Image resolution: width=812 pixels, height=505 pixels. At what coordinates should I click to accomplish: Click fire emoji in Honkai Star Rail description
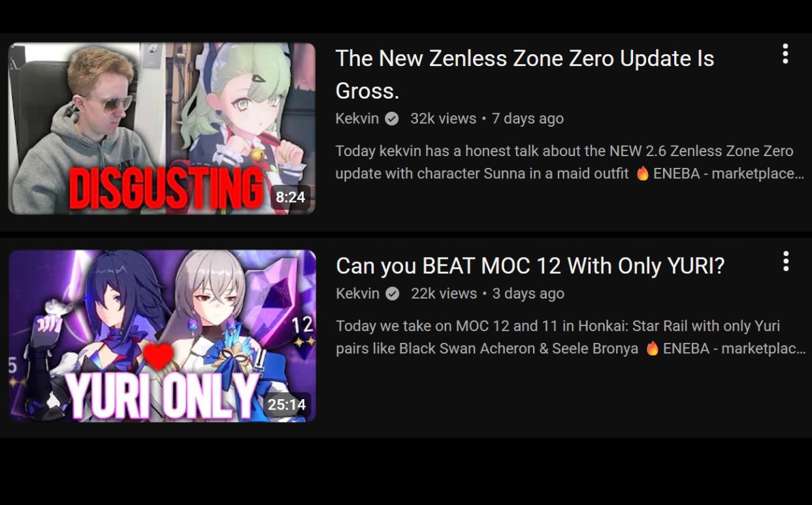652,349
